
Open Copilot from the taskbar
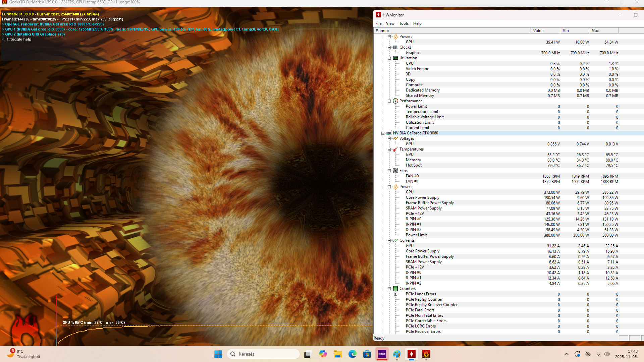coord(323,354)
